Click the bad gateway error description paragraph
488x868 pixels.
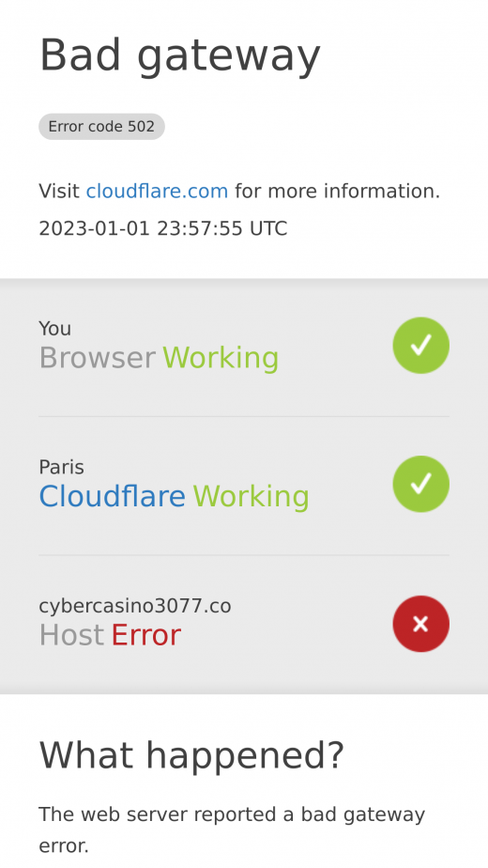(x=232, y=829)
